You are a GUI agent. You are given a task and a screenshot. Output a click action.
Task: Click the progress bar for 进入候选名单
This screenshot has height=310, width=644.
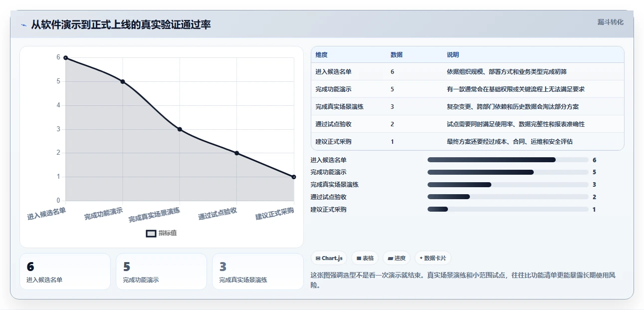click(x=508, y=160)
